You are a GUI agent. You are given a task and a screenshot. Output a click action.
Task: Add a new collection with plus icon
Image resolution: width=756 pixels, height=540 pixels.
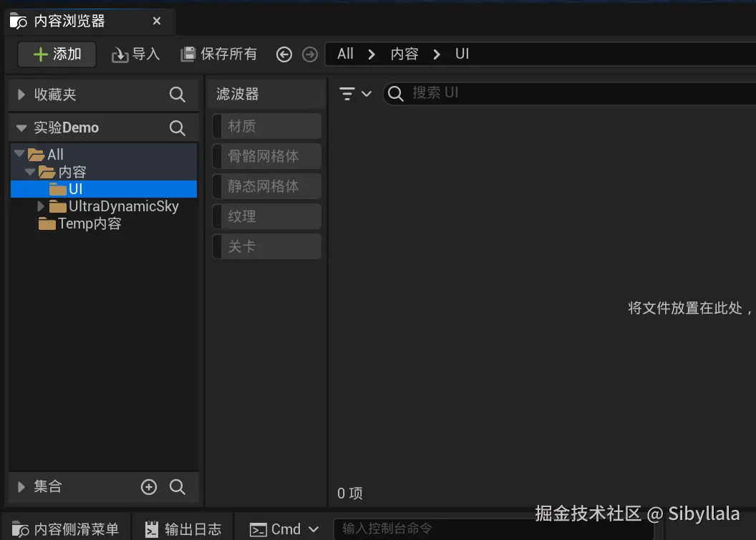(x=148, y=487)
